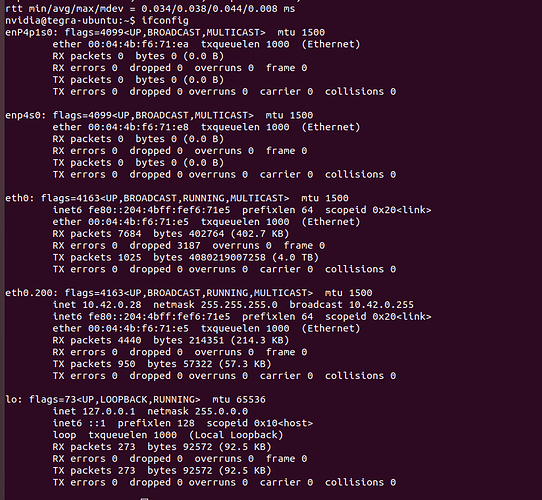Click the ifconfig command in the prompt
The height and width of the screenshot is (500, 542).
click(165, 21)
